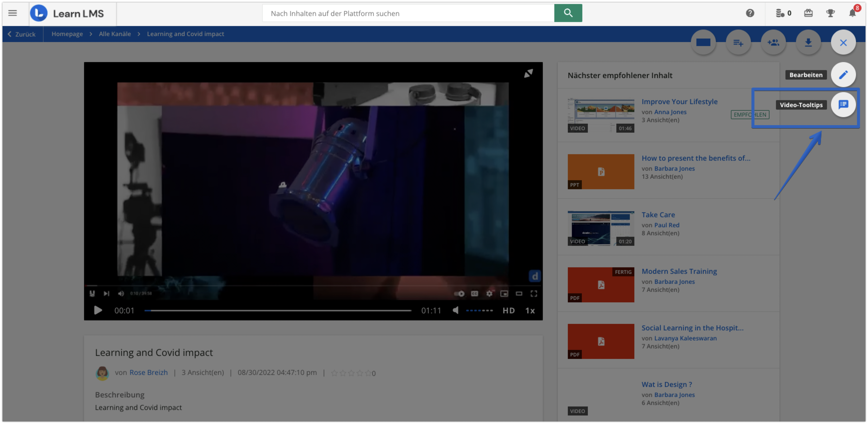Open Take Care title link
The width and height of the screenshot is (868, 424).
[658, 215]
